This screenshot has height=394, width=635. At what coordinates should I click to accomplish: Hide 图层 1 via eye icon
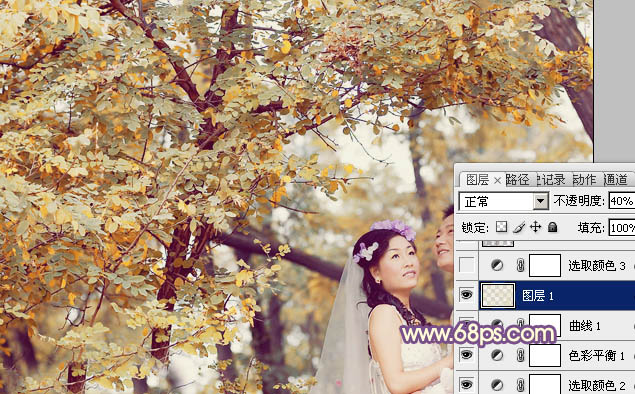[x=467, y=295]
